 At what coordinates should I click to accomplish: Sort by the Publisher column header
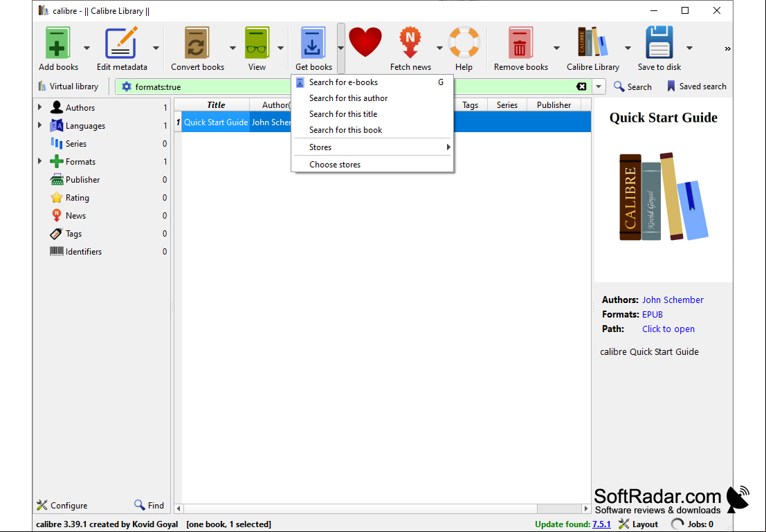(x=554, y=105)
